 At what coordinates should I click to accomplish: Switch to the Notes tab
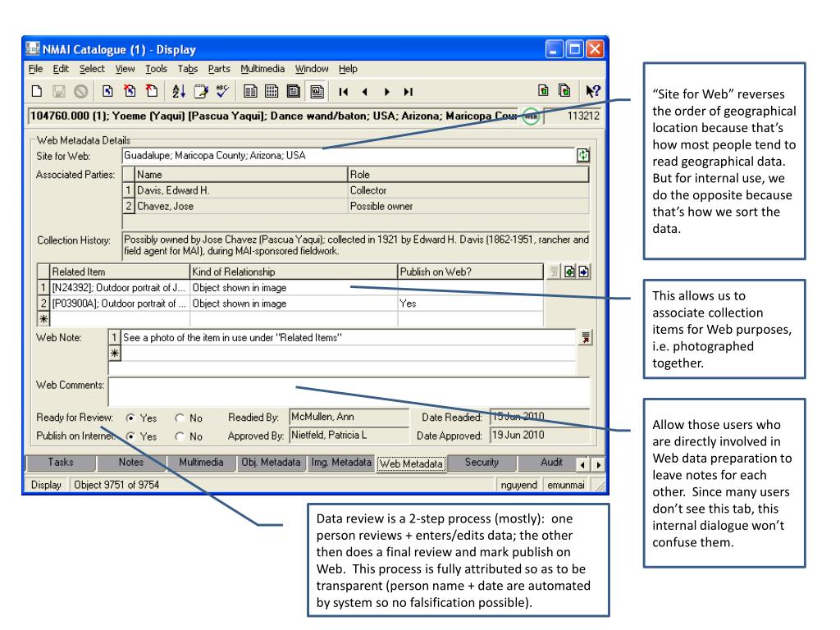point(131,463)
